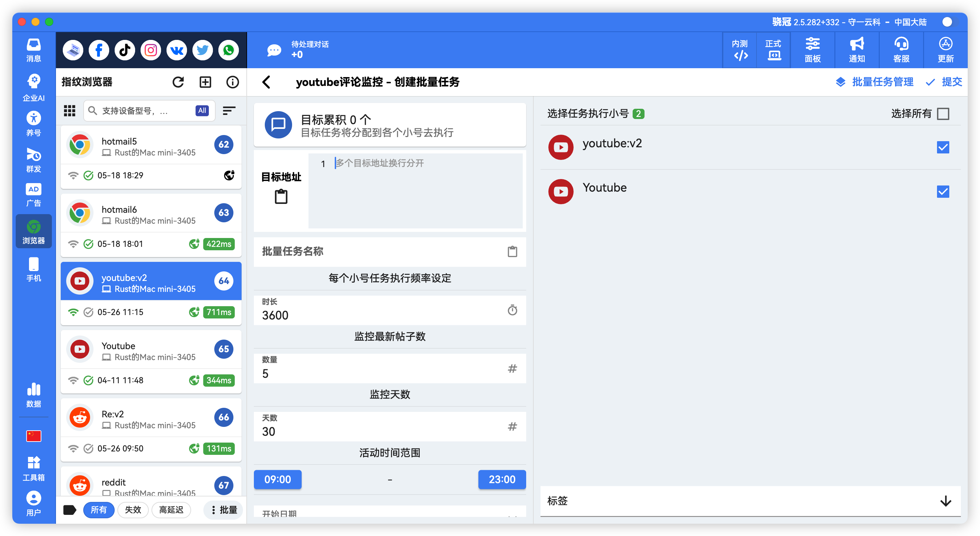
Task: Open the WhatsApp platform filter
Action: click(x=228, y=50)
